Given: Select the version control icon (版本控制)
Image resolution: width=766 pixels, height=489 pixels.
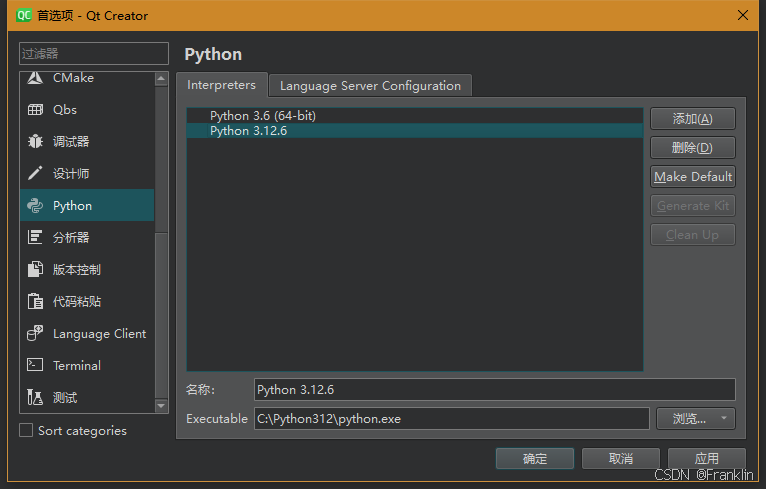Looking at the screenshot, I should [35, 269].
